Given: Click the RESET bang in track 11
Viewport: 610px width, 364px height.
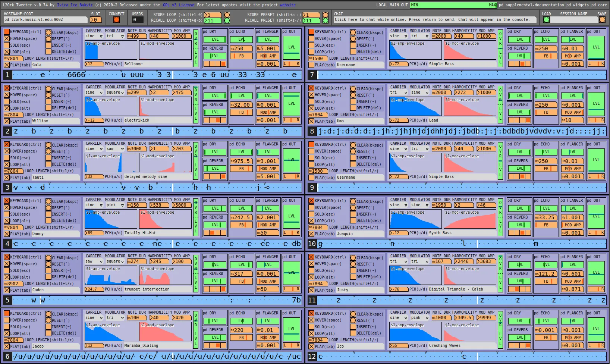Looking at the screenshot, I should [x=353, y=264].
